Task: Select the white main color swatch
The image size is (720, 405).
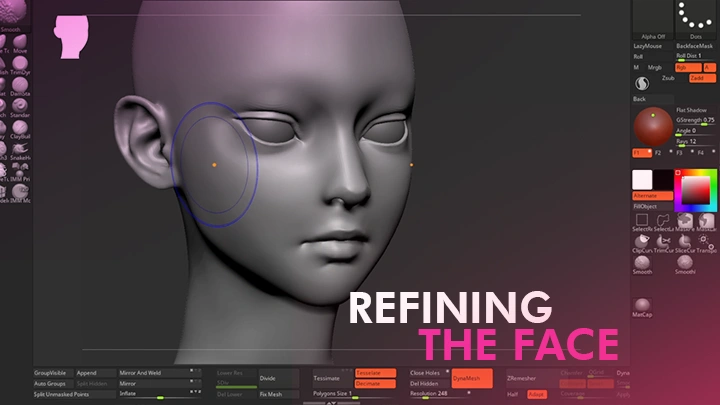Action: [642, 180]
